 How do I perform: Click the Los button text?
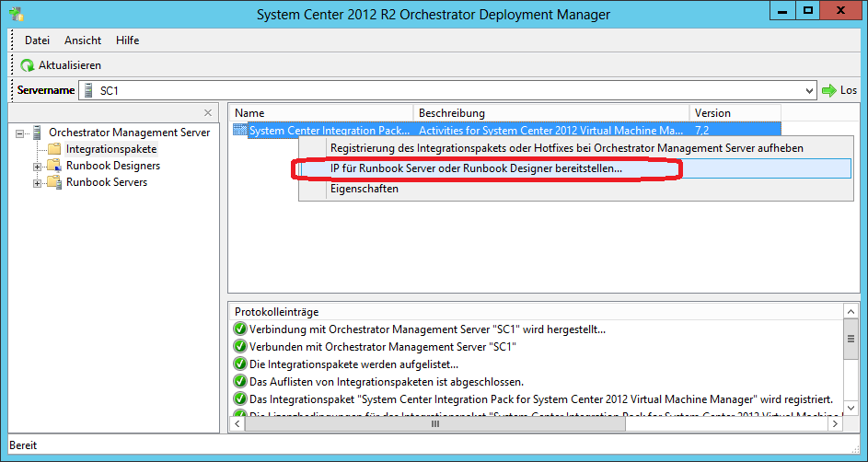click(x=849, y=90)
